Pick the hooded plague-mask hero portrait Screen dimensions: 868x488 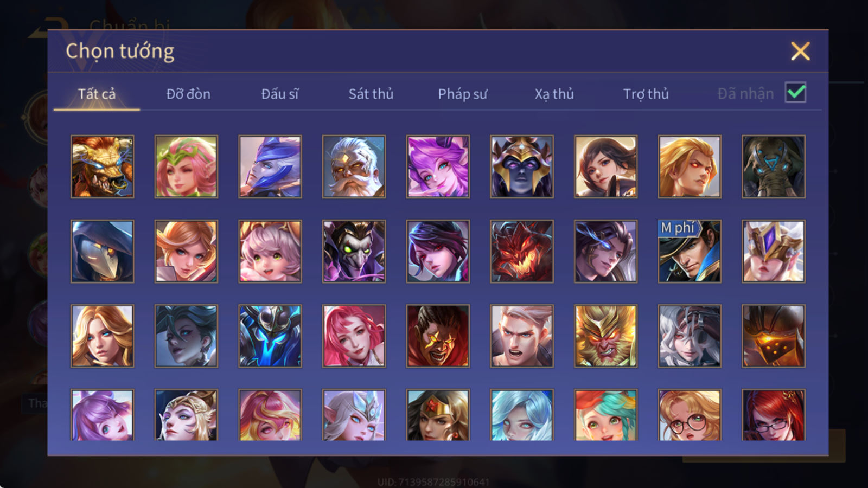click(102, 251)
